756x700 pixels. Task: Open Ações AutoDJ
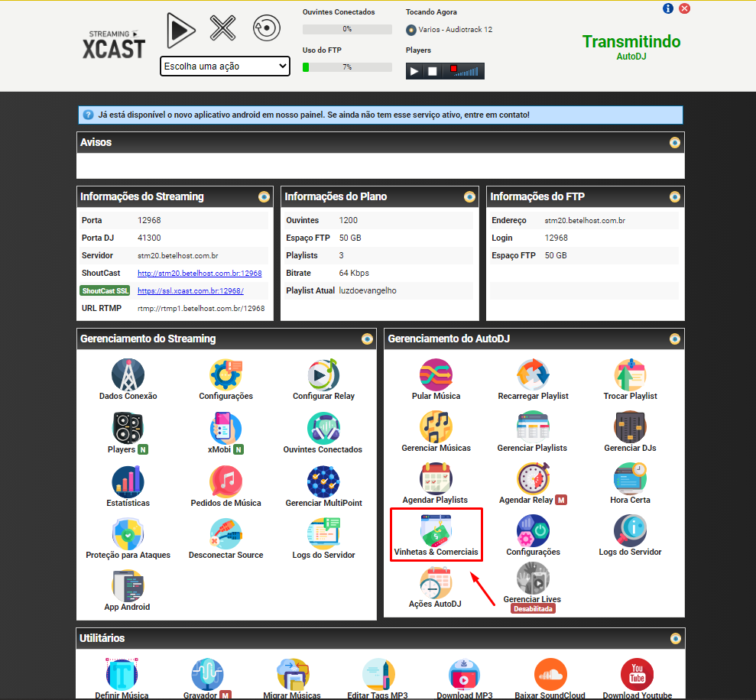(436, 584)
